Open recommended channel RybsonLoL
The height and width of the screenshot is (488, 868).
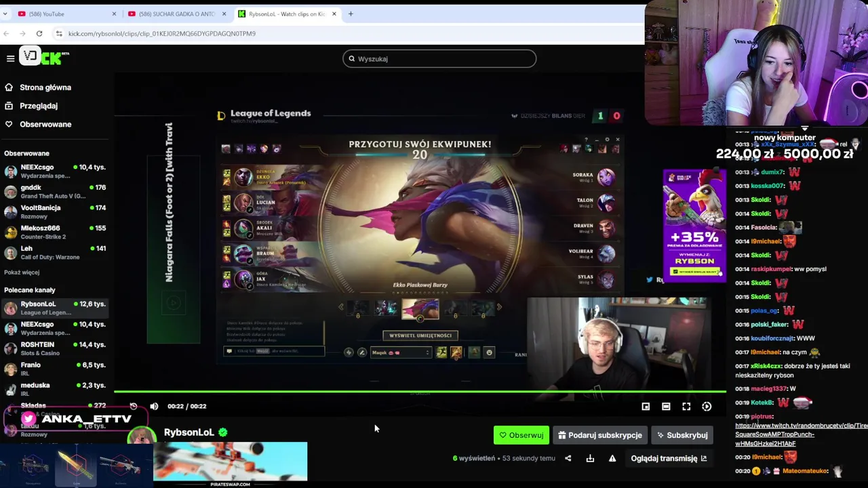55,308
